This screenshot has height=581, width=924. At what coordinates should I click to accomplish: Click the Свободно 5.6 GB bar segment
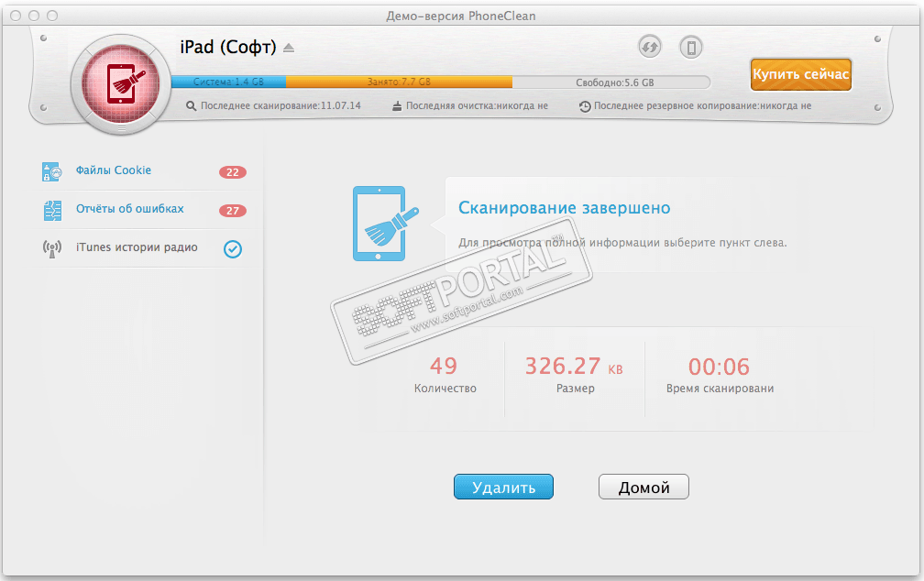coord(611,82)
